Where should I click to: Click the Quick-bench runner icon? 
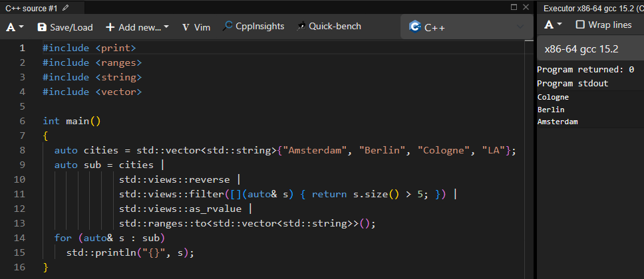[301, 27]
